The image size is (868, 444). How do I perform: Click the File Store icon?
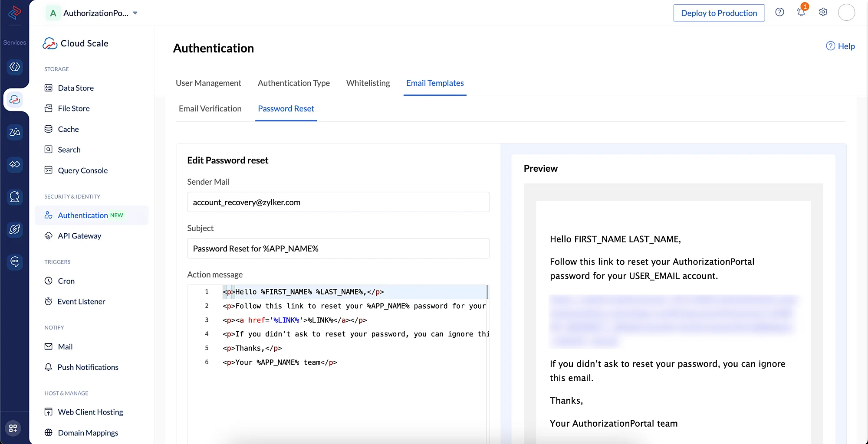tap(49, 108)
